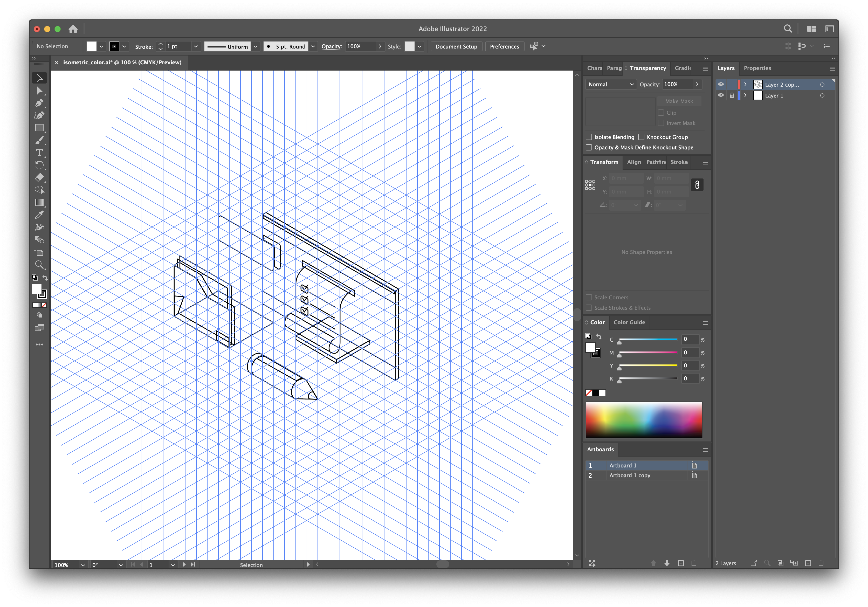
Task: Select the Pen tool
Action: (39, 103)
